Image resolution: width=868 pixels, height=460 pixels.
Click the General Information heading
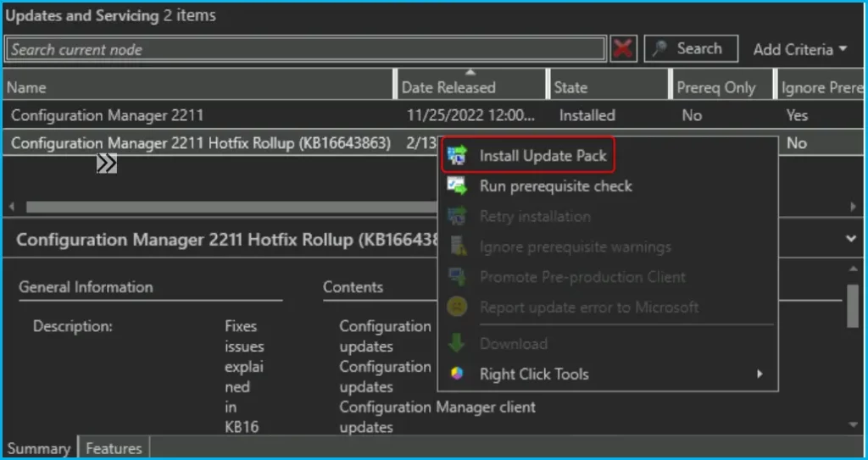tap(86, 286)
